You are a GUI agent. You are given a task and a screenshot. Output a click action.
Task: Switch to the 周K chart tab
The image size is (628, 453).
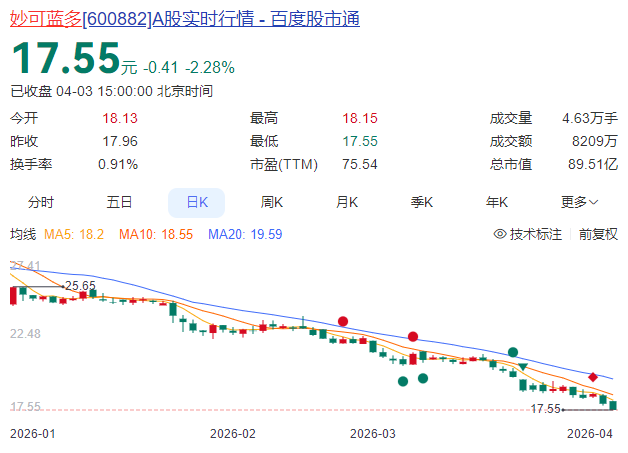tap(272, 202)
